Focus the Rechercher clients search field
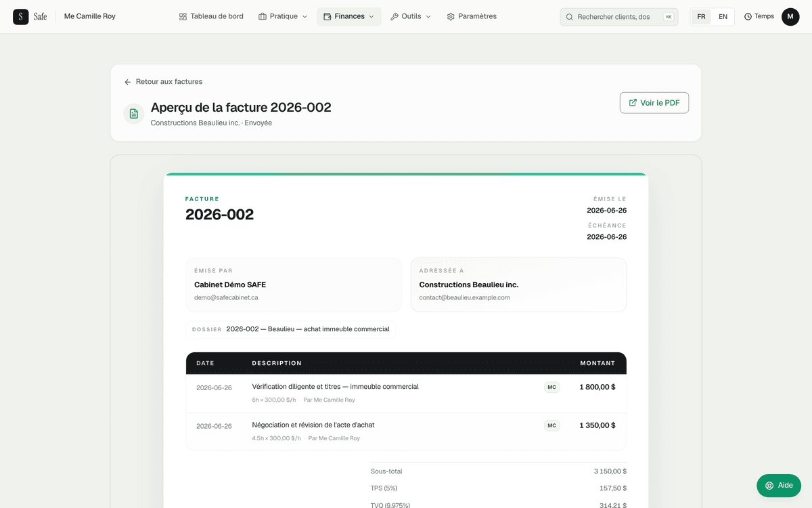This screenshot has height=508, width=812. (619, 17)
